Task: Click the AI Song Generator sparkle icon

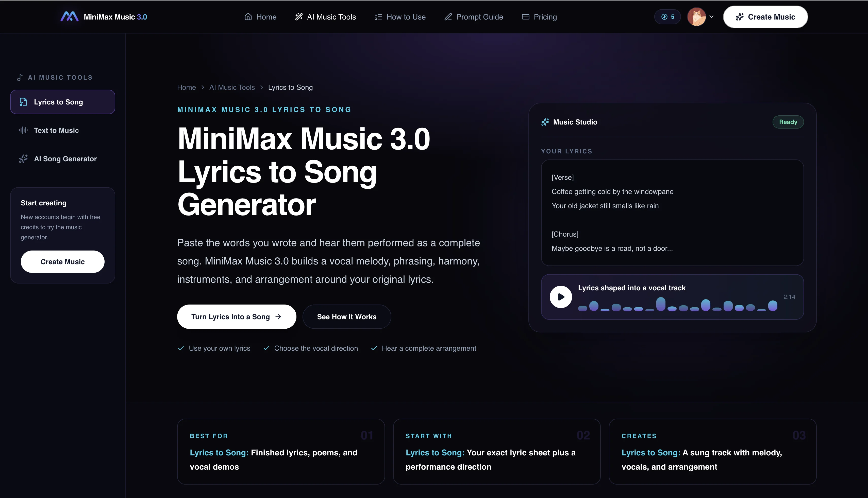Action: [x=23, y=159]
